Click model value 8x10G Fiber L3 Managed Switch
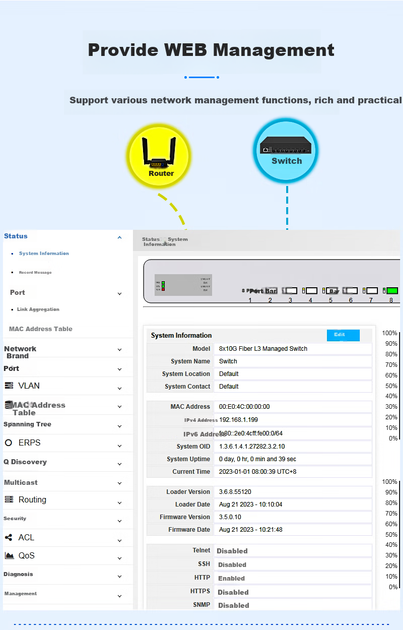 [x=263, y=349]
